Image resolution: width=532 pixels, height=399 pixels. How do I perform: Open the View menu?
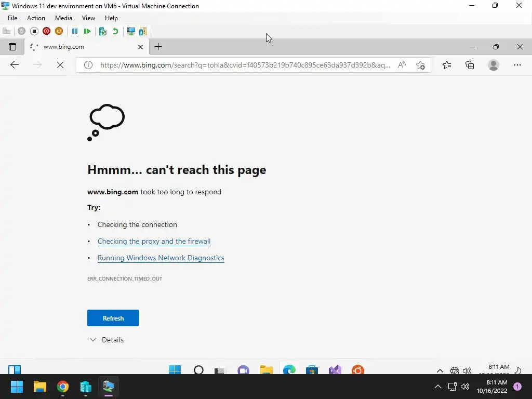coord(88,18)
